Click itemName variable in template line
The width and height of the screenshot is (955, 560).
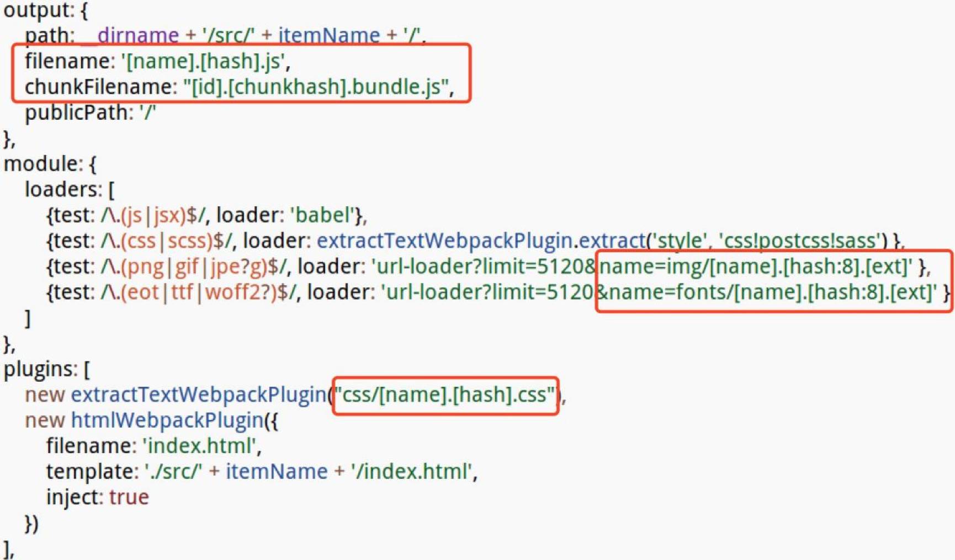click(277, 472)
